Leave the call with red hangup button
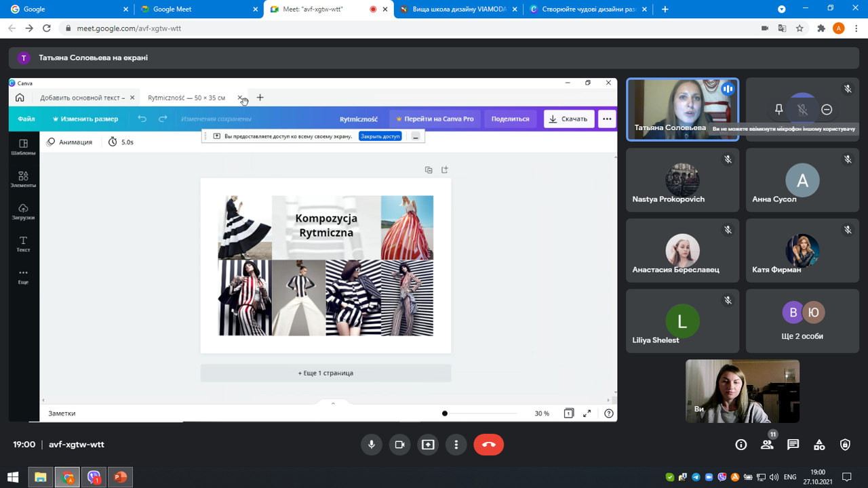Viewport: 868px width, 488px height. point(489,445)
